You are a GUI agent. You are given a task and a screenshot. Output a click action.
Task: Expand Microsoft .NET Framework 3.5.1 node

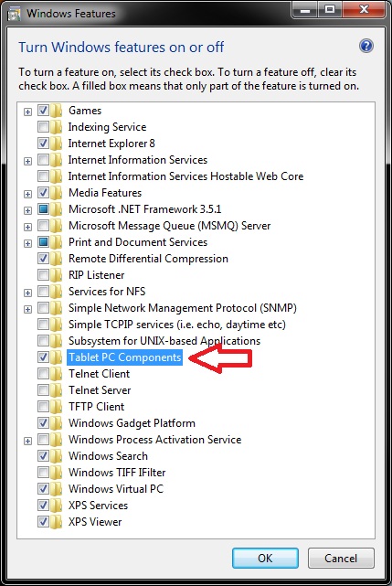(27, 210)
